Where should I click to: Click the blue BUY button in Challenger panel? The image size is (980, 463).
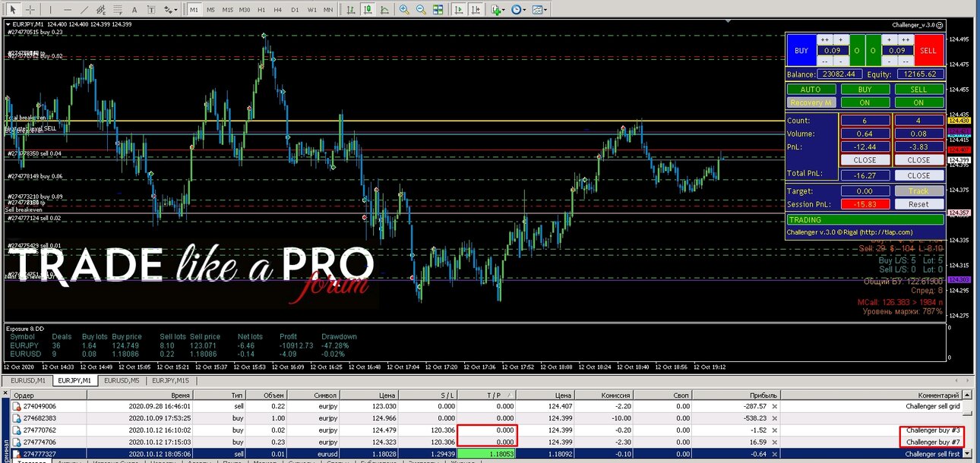(801, 50)
